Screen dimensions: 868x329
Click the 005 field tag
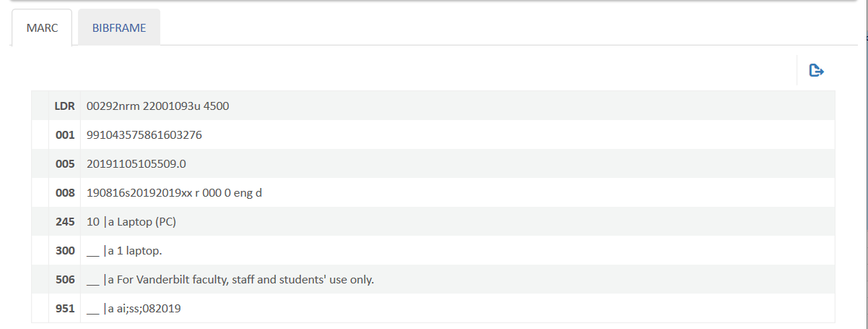[66, 163]
